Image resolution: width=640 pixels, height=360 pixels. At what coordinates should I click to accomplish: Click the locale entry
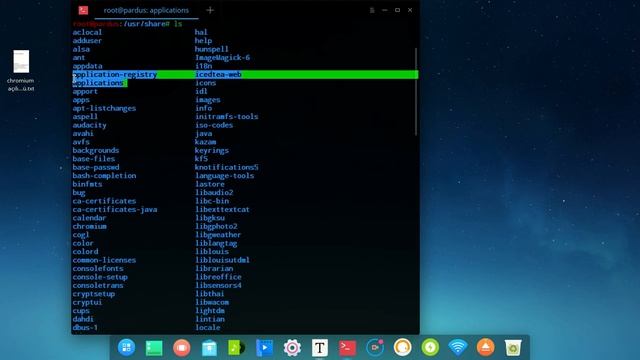207,328
